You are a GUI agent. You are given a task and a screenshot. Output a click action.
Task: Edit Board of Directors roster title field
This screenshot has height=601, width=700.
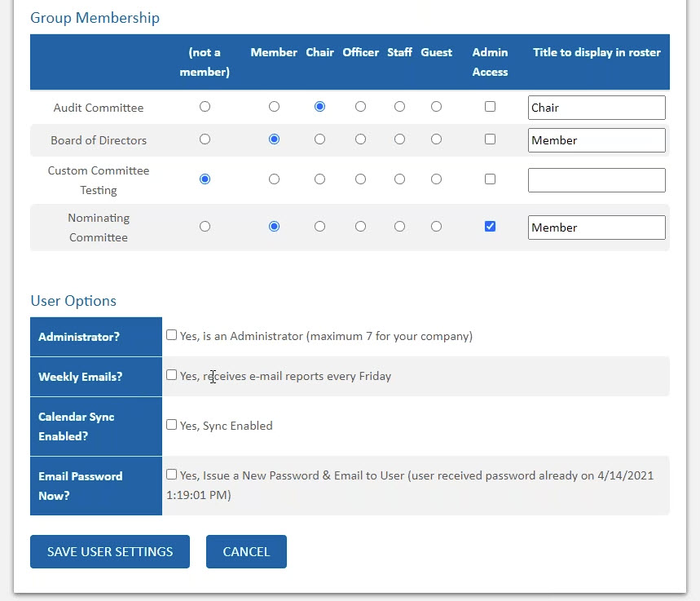(597, 140)
